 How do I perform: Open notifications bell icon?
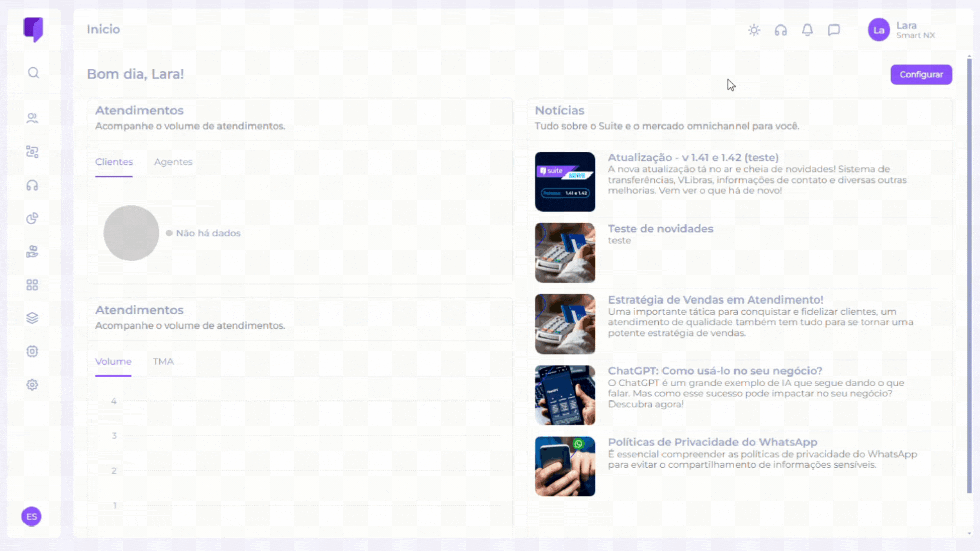coord(807,30)
